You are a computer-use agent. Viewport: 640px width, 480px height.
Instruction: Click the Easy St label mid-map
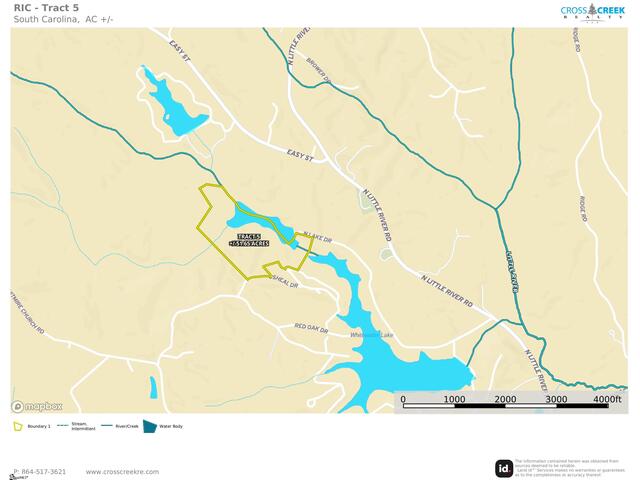300,156
